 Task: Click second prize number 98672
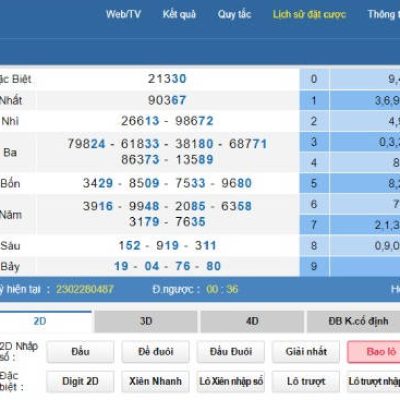tap(194, 121)
